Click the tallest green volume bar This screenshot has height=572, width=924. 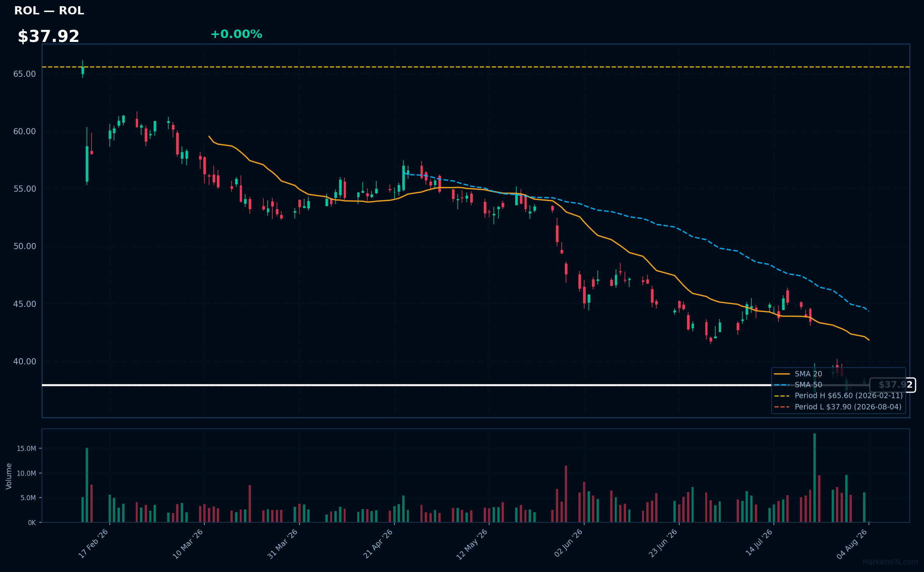(815, 478)
